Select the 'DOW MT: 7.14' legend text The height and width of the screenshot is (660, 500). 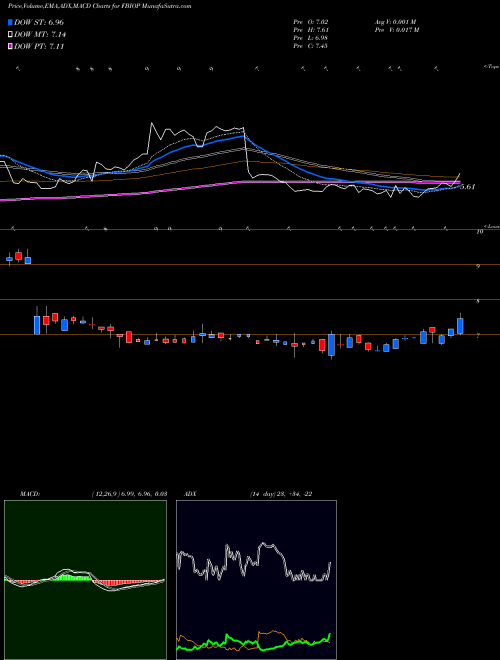click(x=40, y=35)
